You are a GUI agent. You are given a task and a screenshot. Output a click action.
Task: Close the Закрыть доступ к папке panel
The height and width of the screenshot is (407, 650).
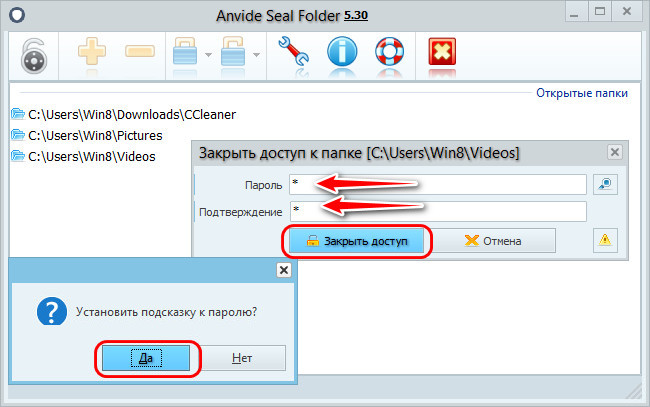click(x=615, y=152)
